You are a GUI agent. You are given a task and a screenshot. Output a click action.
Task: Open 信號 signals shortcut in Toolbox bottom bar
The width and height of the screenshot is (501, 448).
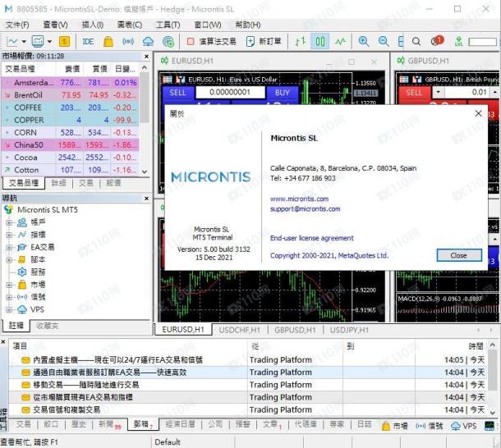pyautogui.click(x=430, y=426)
